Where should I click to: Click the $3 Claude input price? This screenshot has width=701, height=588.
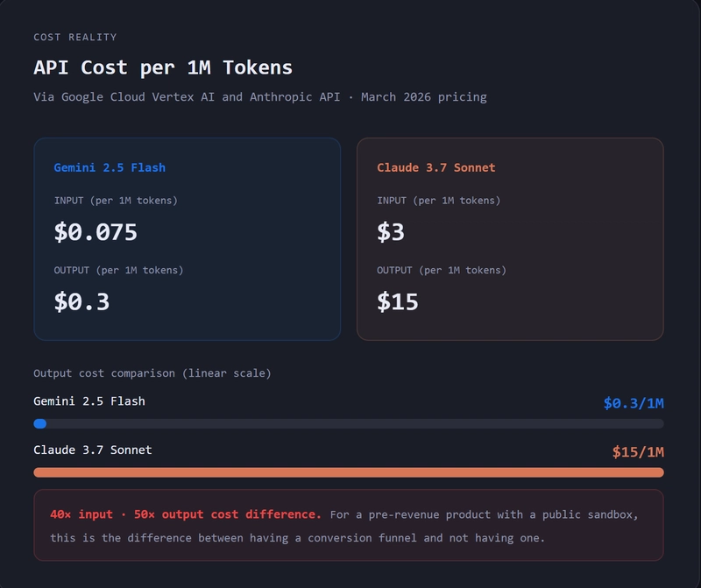391,232
